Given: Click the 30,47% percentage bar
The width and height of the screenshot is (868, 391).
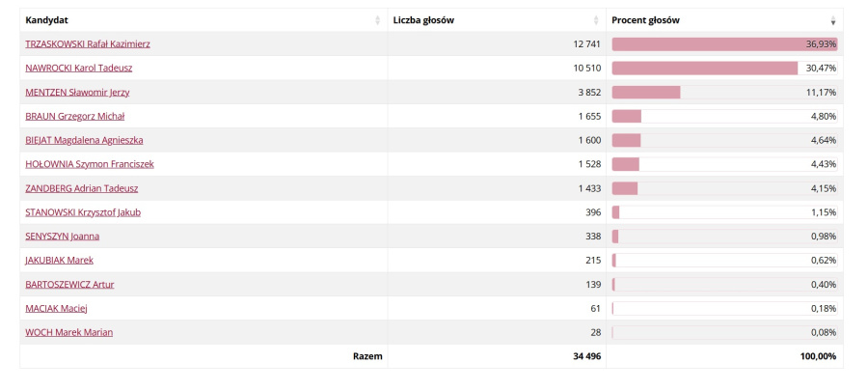Looking at the screenshot, I should tap(724, 69).
